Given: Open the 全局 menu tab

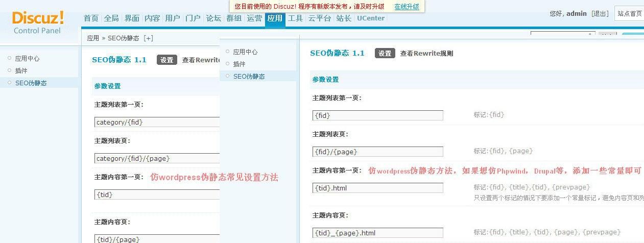Looking at the screenshot, I should 111,18.
